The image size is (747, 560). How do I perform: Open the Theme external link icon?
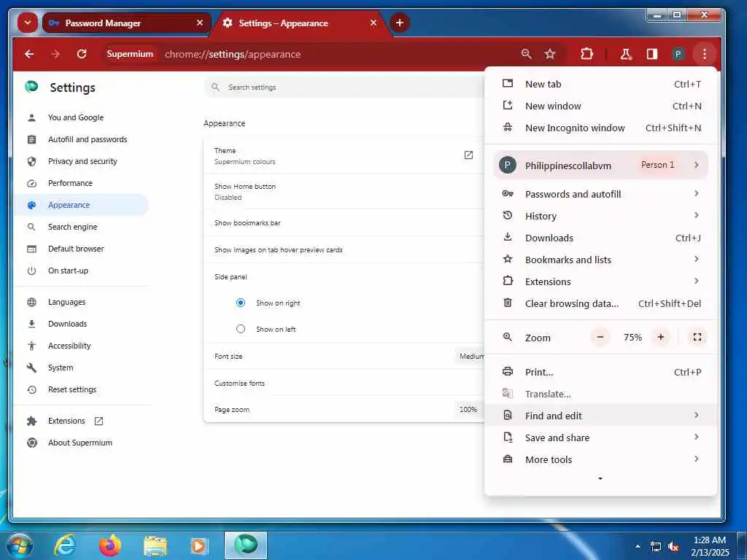coord(468,155)
